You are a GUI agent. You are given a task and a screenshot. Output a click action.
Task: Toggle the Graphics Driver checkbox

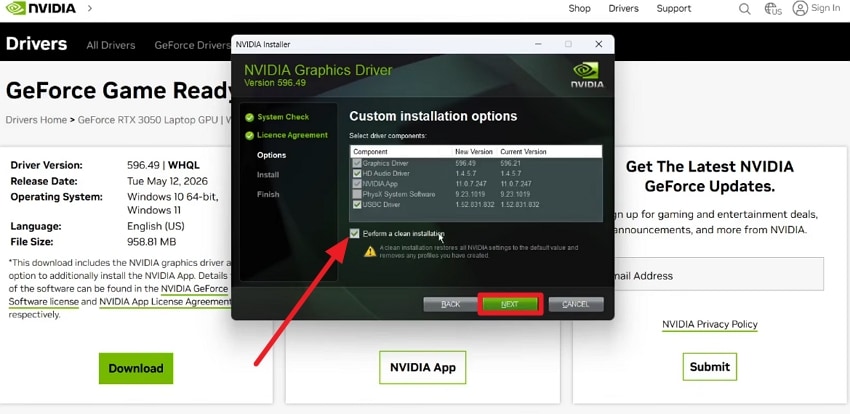357,163
